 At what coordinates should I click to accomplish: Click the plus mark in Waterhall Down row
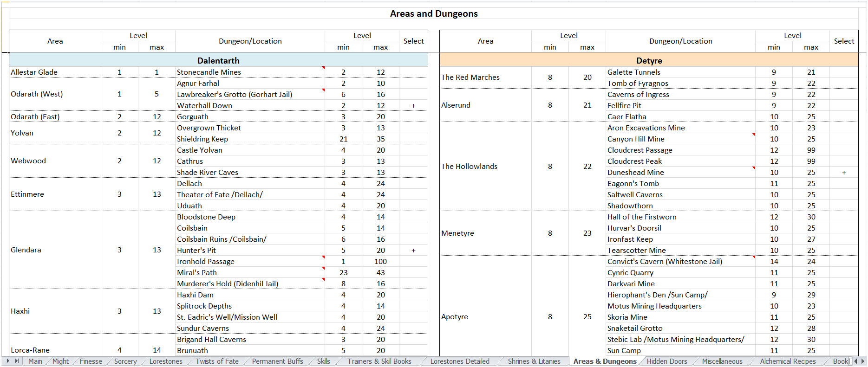(x=413, y=106)
